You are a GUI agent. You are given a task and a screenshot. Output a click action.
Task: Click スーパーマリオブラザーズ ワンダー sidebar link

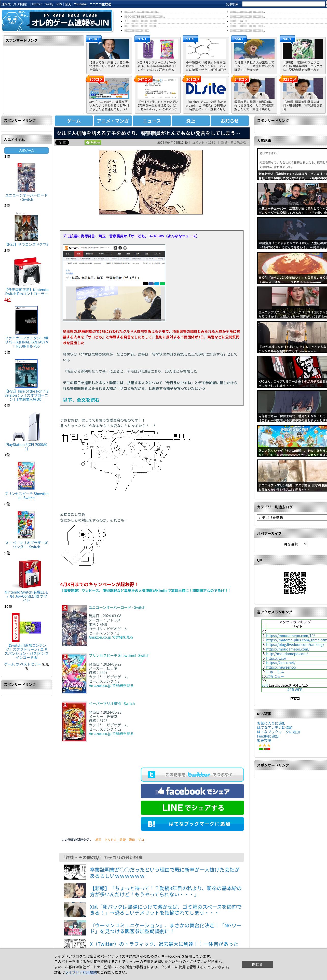tap(26, 545)
